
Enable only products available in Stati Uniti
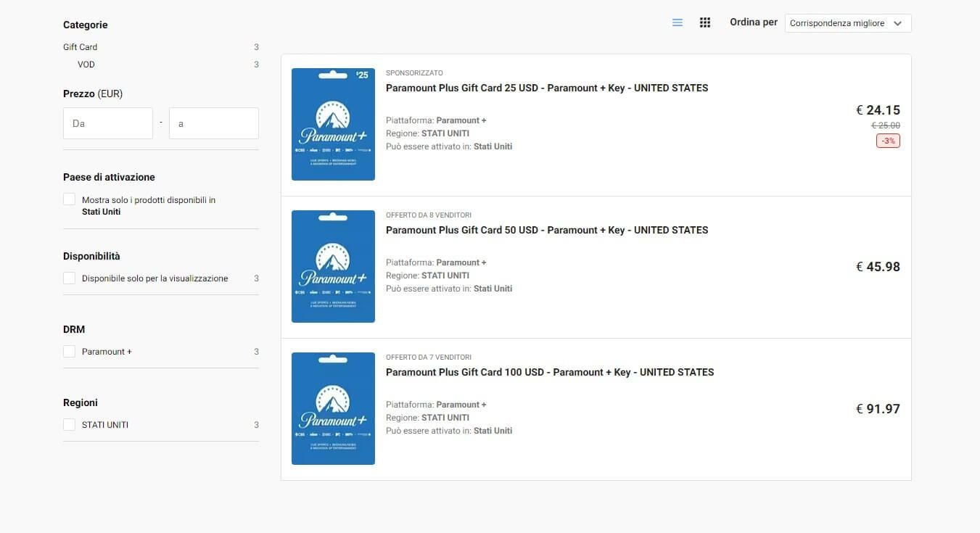tap(70, 199)
